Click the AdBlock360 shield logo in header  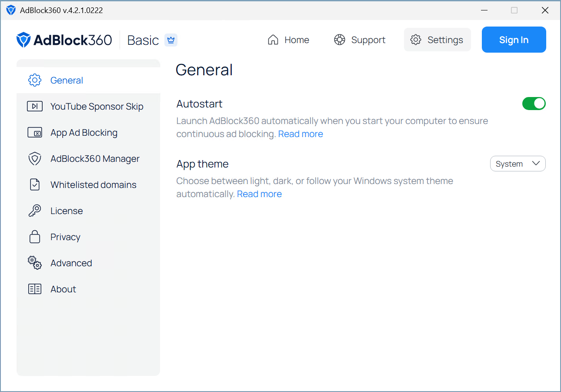[x=23, y=40]
